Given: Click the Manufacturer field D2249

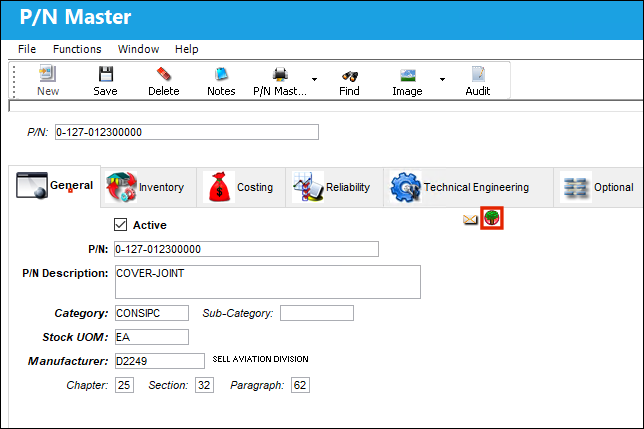Looking at the screenshot, I should (160, 361).
